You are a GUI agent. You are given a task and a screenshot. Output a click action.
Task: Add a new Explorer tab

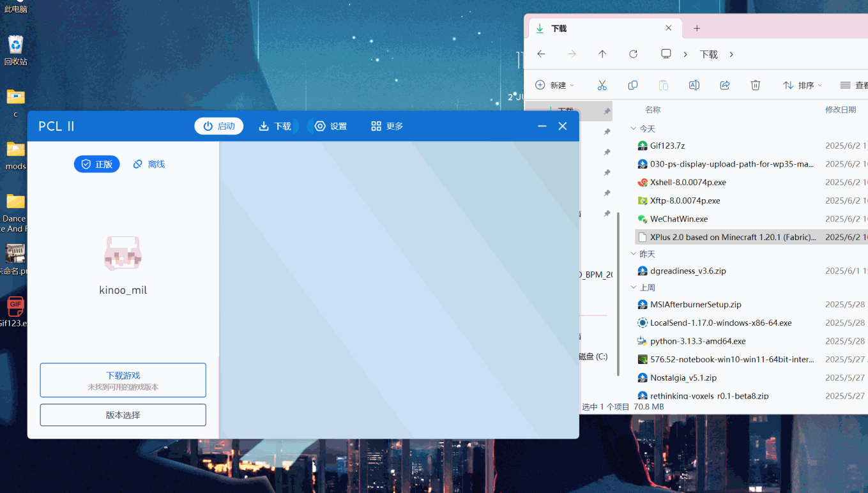tap(697, 28)
